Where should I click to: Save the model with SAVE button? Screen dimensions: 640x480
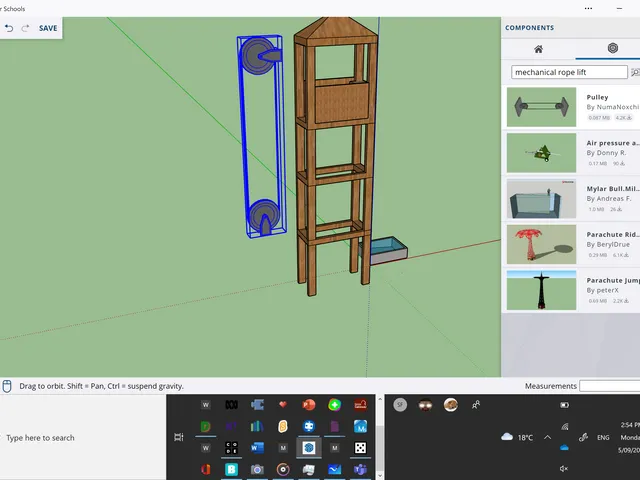48,28
